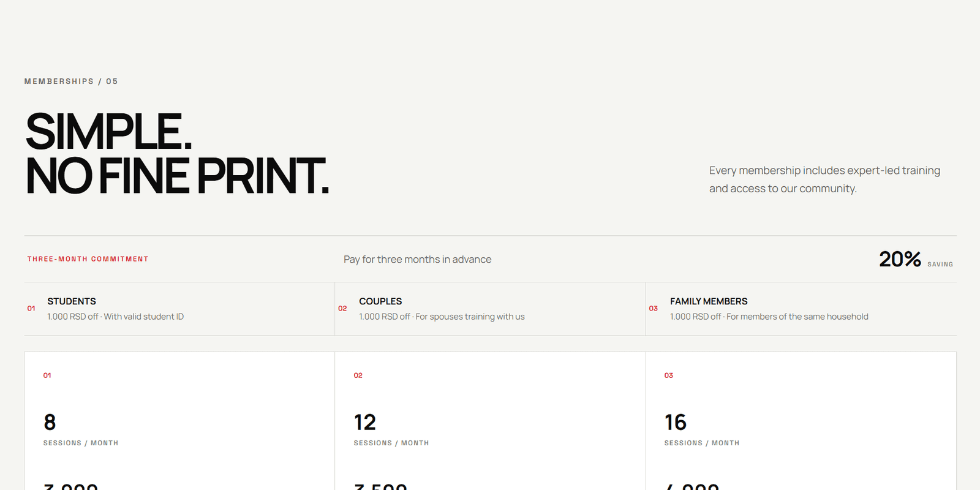
Task: Click the red "03" beside FAMILY MEMBERS
Action: pos(654,309)
